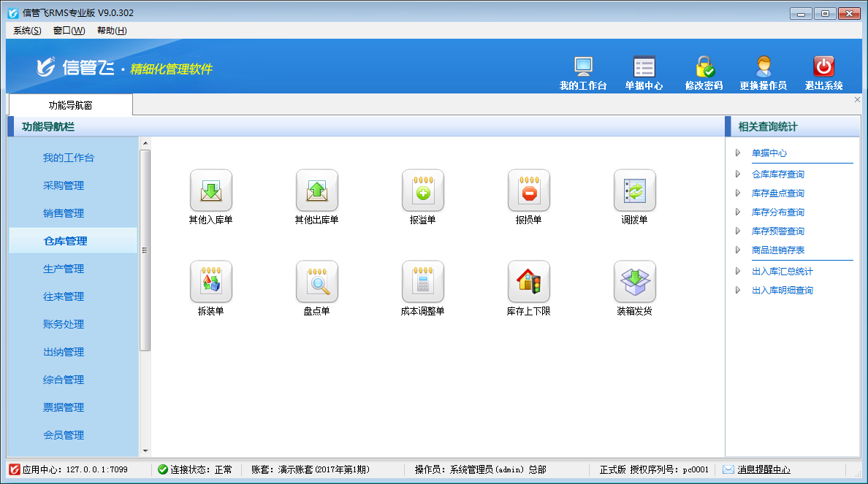868x484 pixels.
Task: Open the 库存盘点查询 link
Action: coord(778,193)
